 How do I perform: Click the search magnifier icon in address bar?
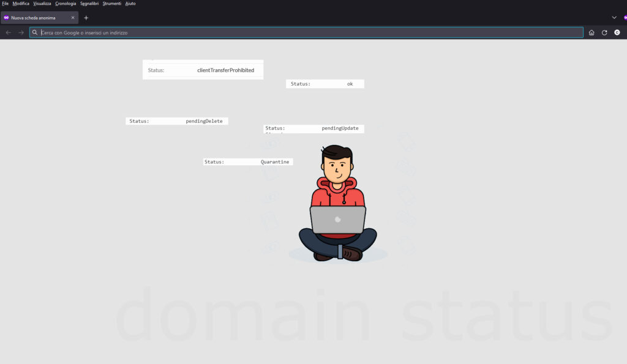35,32
